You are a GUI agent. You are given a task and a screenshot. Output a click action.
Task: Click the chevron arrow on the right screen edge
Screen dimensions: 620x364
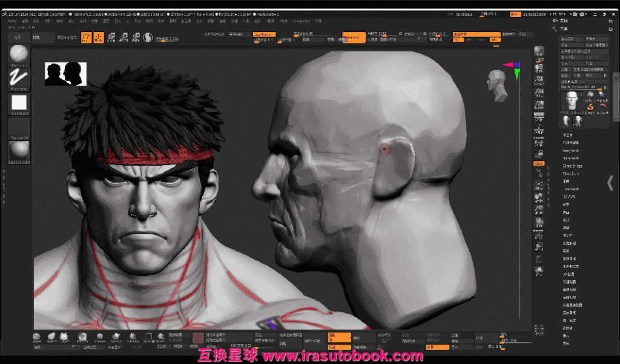coord(610,184)
